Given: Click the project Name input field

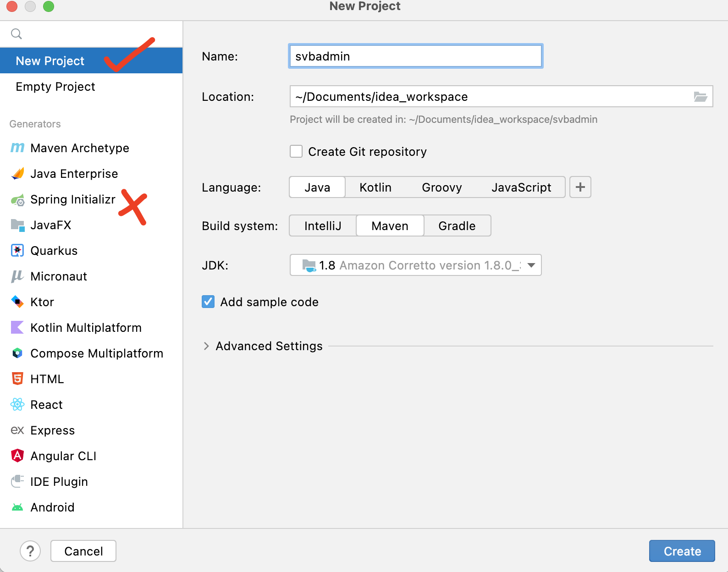Looking at the screenshot, I should (416, 56).
